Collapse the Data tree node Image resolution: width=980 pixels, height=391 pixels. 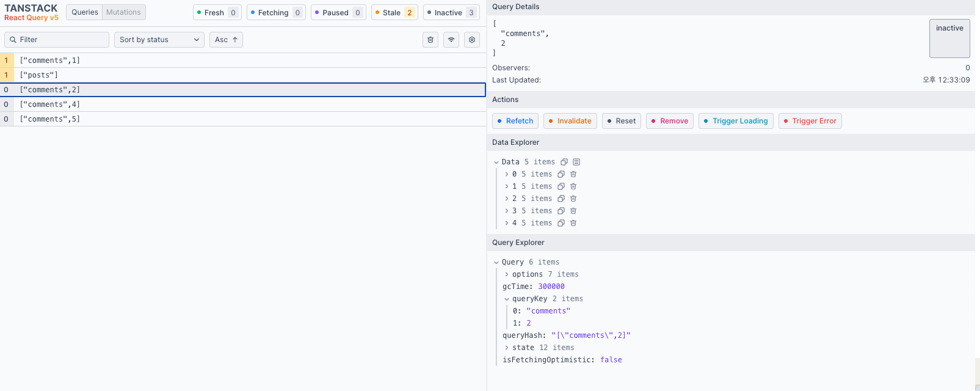tap(496, 162)
